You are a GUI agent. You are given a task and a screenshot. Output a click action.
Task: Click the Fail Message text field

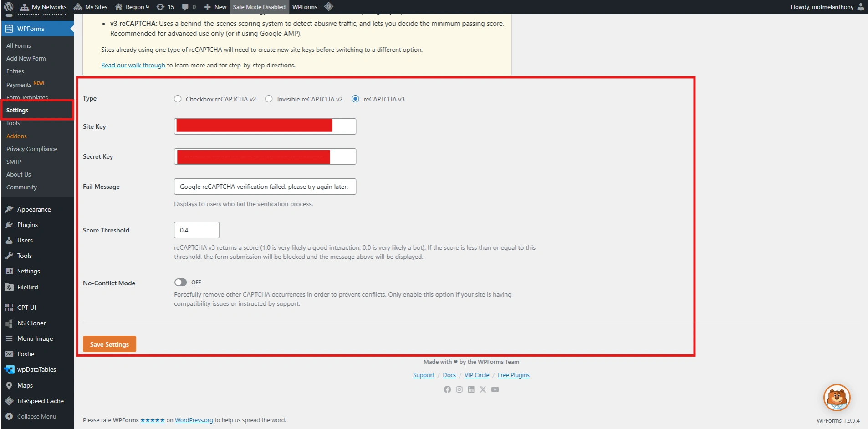point(265,187)
